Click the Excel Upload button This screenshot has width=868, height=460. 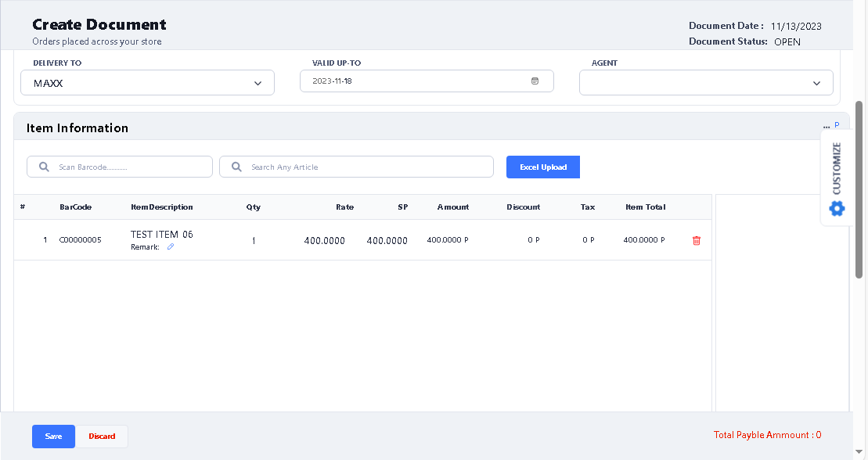pyautogui.click(x=543, y=167)
